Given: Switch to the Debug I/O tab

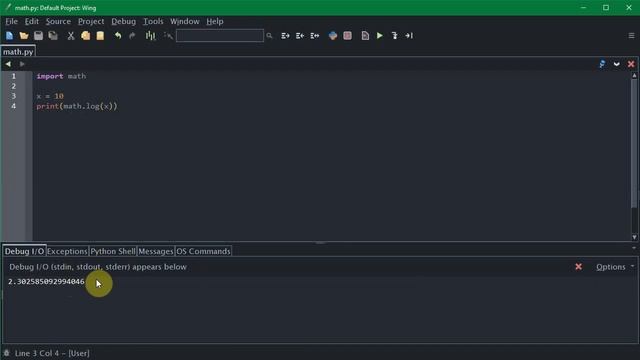Looking at the screenshot, I should (24, 251).
